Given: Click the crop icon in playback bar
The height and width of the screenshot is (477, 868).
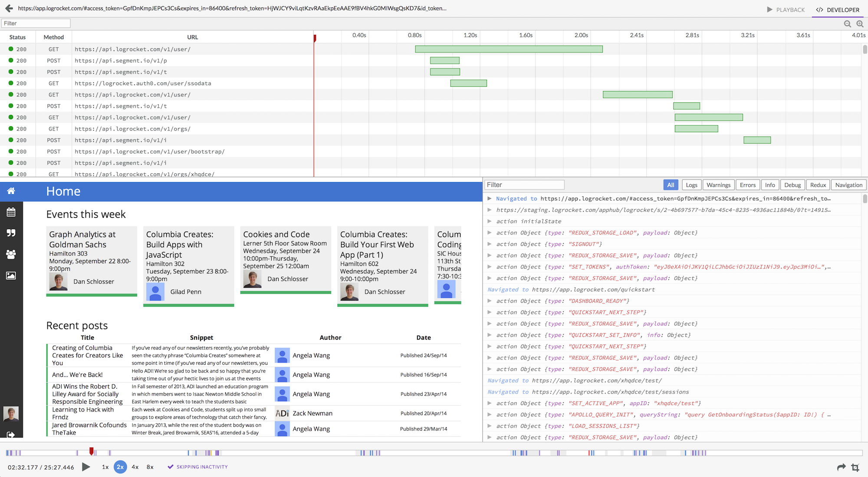Looking at the screenshot, I should pos(855,467).
